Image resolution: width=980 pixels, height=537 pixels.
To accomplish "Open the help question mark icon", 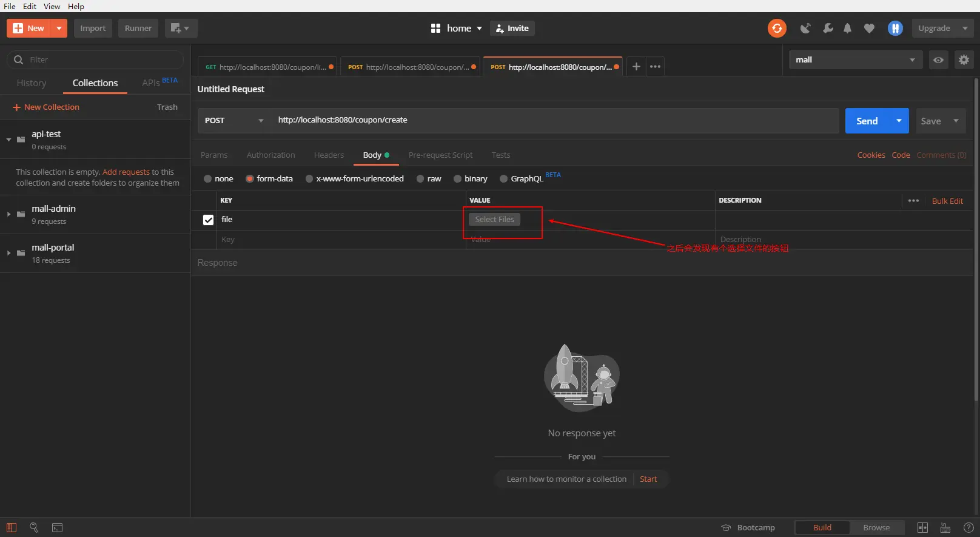I will pyautogui.click(x=968, y=527).
